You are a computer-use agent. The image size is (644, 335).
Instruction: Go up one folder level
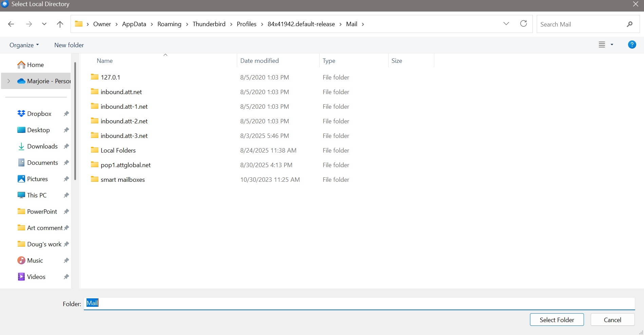[60, 24]
